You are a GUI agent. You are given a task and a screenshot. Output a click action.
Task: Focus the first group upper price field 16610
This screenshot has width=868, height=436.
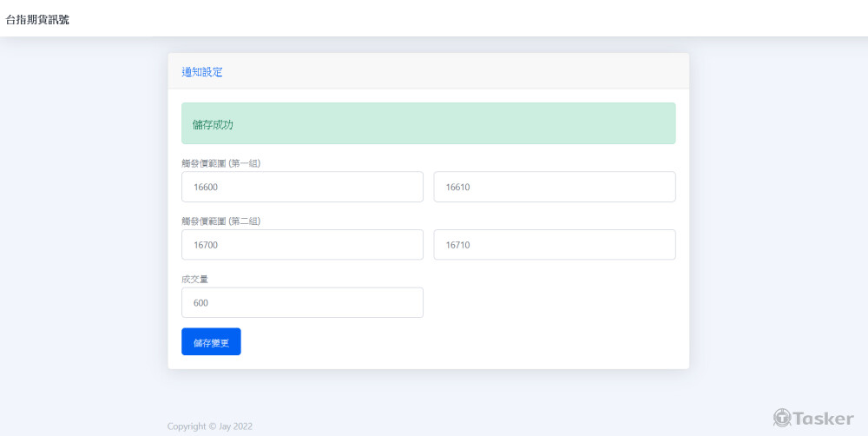[x=554, y=187]
